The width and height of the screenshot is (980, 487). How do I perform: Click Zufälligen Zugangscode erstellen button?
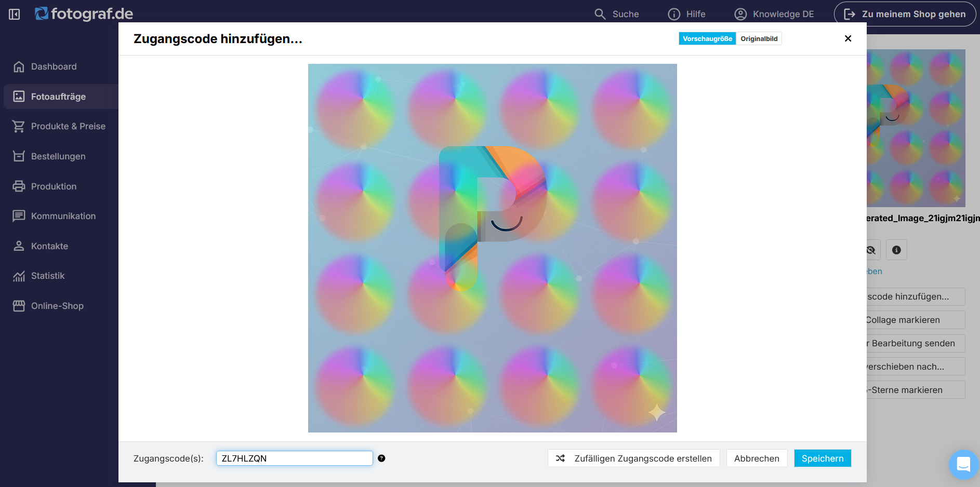tap(634, 458)
